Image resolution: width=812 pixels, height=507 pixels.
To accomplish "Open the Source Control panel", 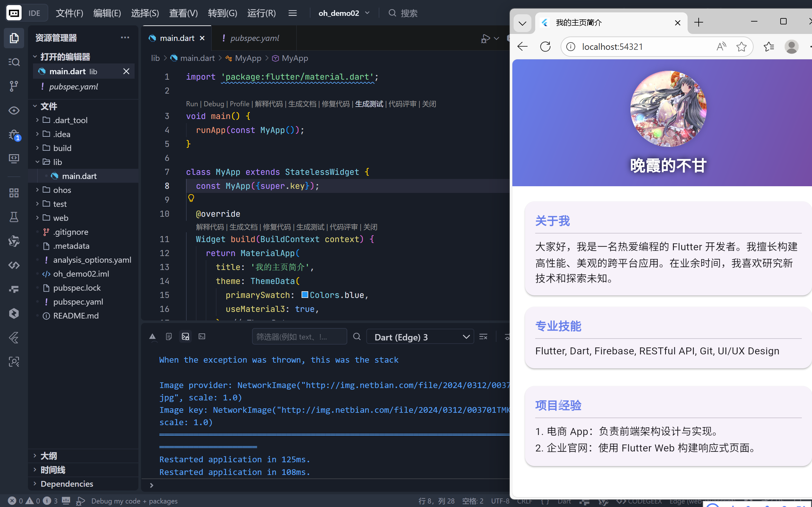I will pos(14,86).
